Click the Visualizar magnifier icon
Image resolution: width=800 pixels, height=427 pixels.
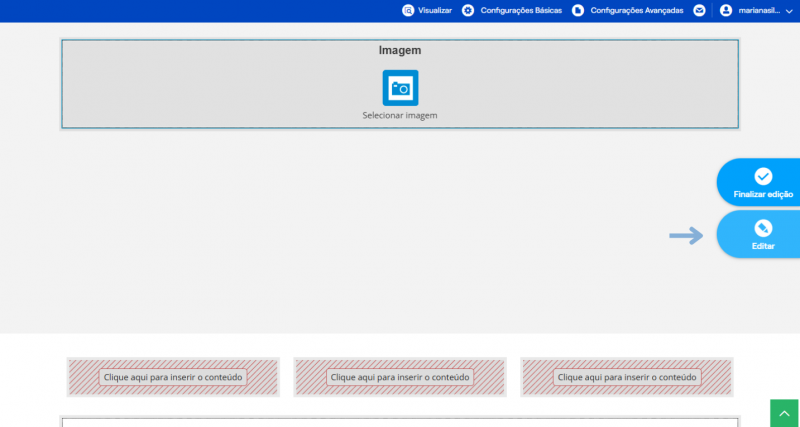(408, 10)
